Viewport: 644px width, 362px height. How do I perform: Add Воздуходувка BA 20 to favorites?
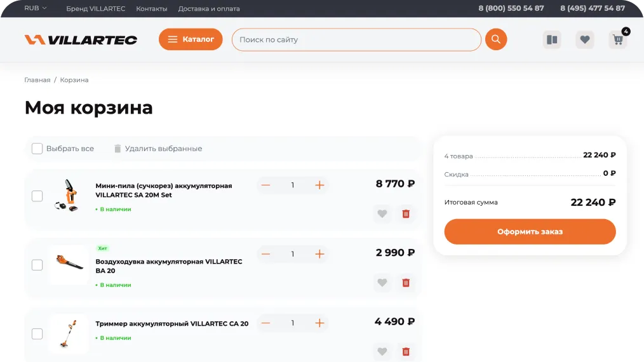[x=382, y=283]
